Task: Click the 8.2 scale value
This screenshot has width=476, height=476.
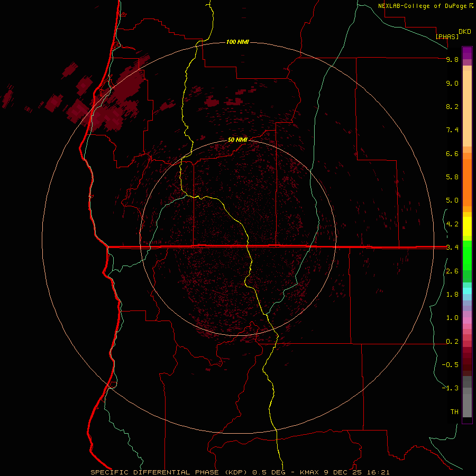Action: pos(452,106)
